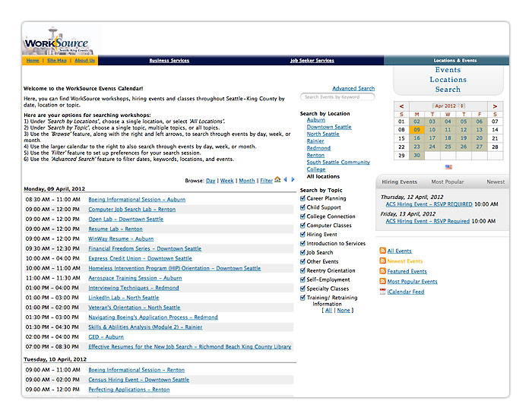Toggle Training/Retraining Information checkbox
532x420 pixels.
[302, 298]
